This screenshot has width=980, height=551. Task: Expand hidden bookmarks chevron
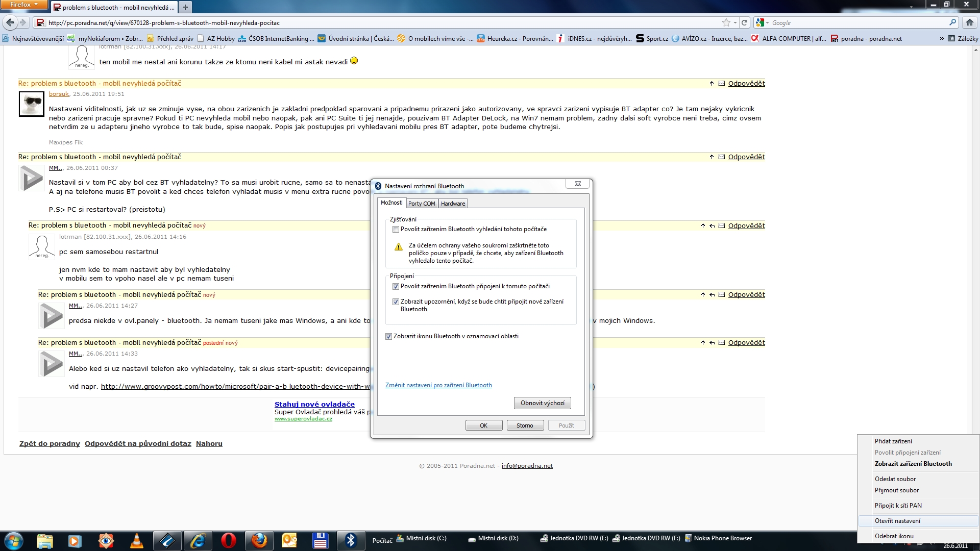coord(942,39)
